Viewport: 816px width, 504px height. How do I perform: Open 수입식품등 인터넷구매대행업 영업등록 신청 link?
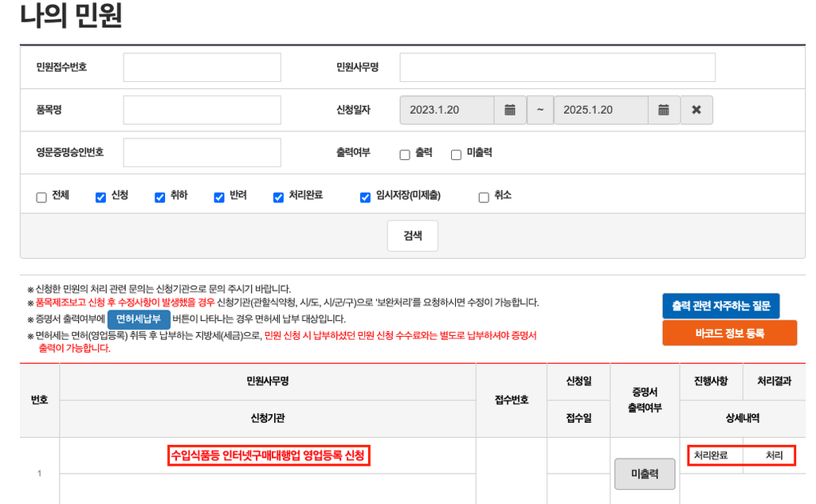(x=269, y=455)
